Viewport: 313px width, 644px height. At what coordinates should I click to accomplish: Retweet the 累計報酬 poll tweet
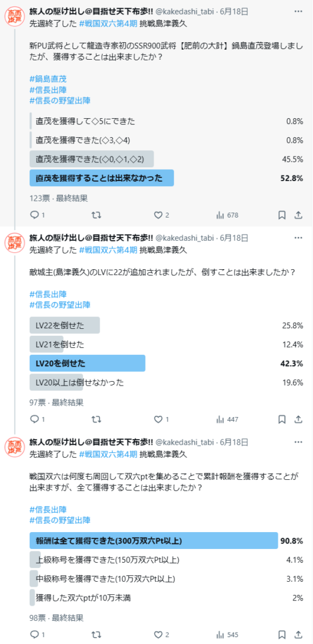click(96, 634)
